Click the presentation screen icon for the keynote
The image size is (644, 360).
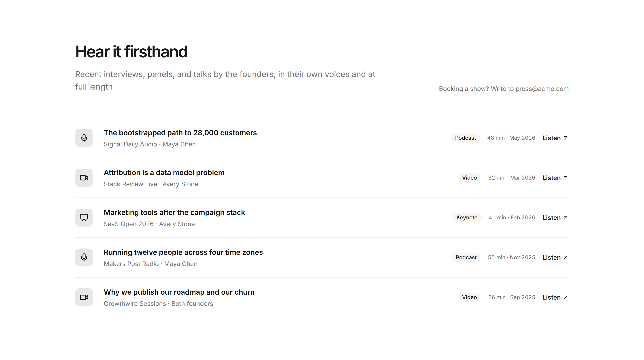click(x=84, y=217)
